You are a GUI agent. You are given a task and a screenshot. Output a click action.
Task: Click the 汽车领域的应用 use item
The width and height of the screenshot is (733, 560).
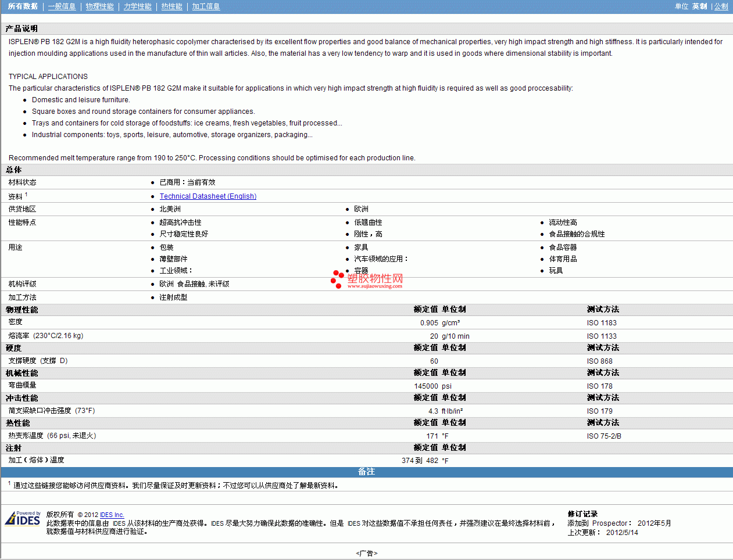click(x=381, y=259)
